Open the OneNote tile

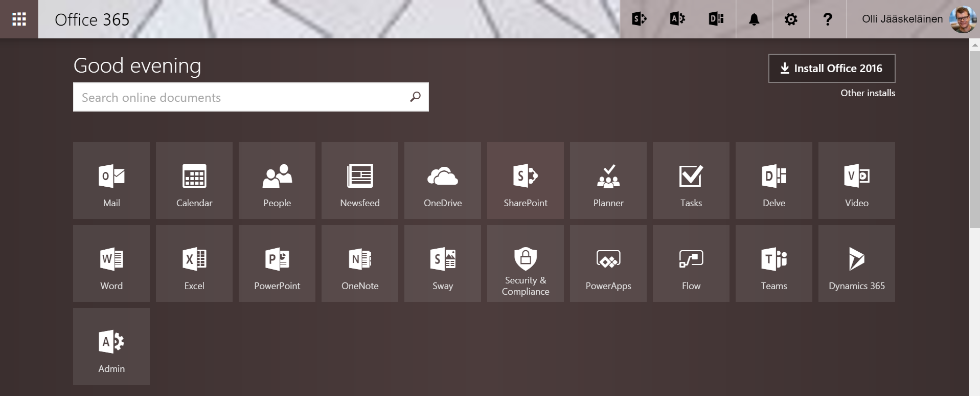(360, 263)
